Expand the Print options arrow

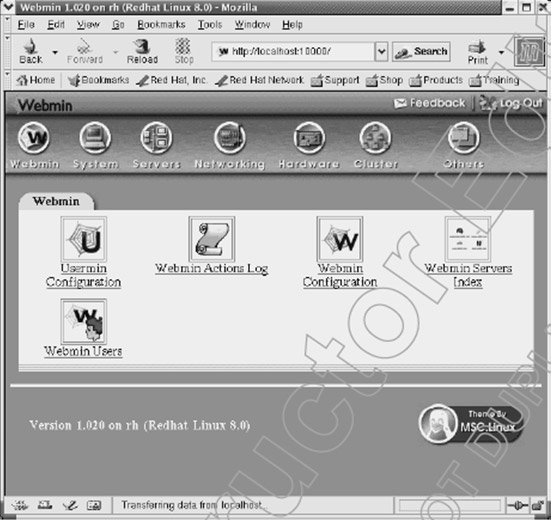point(501,52)
